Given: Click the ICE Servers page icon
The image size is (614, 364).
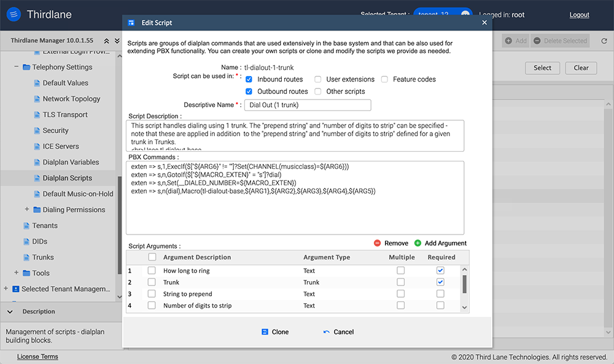Looking at the screenshot, I should [37, 146].
